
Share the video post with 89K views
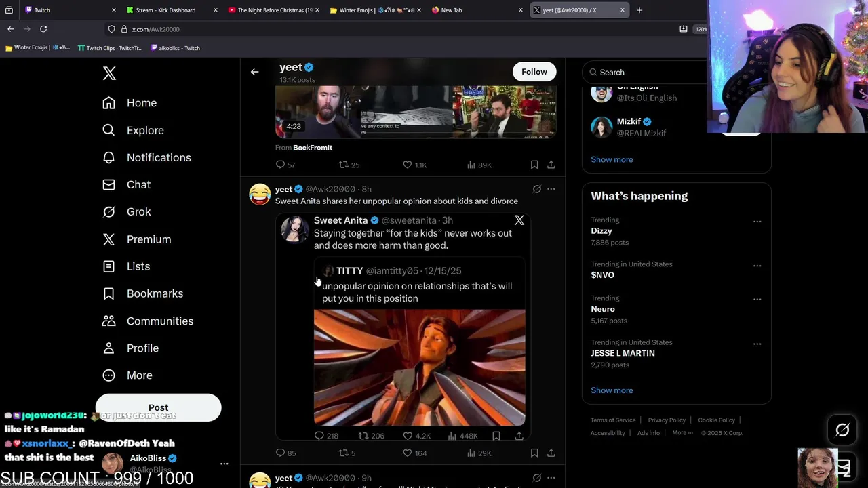pos(551,165)
